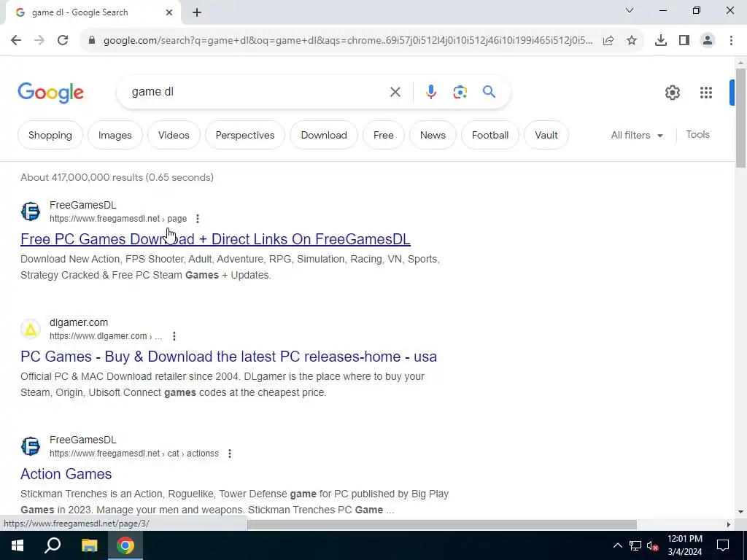The width and height of the screenshot is (747, 560).
Task: Filter results by Shopping
Action: tap(50, 135)
